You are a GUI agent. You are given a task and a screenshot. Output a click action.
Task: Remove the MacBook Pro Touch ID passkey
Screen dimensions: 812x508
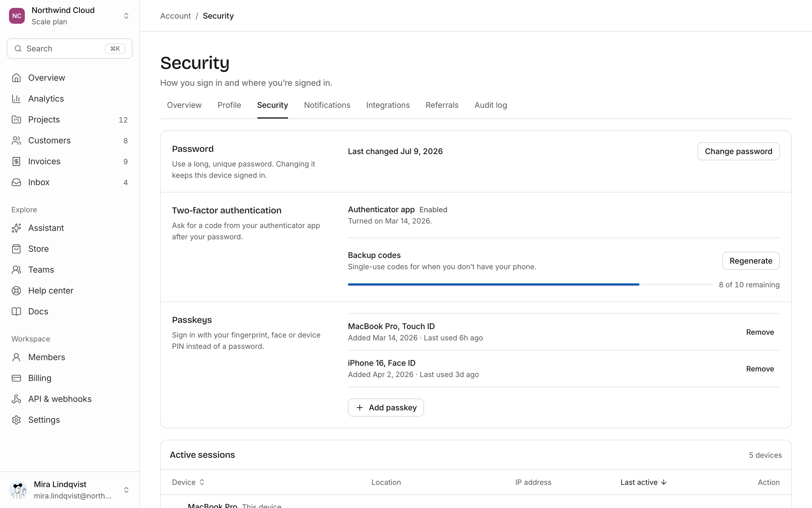[x=760, y=332]
